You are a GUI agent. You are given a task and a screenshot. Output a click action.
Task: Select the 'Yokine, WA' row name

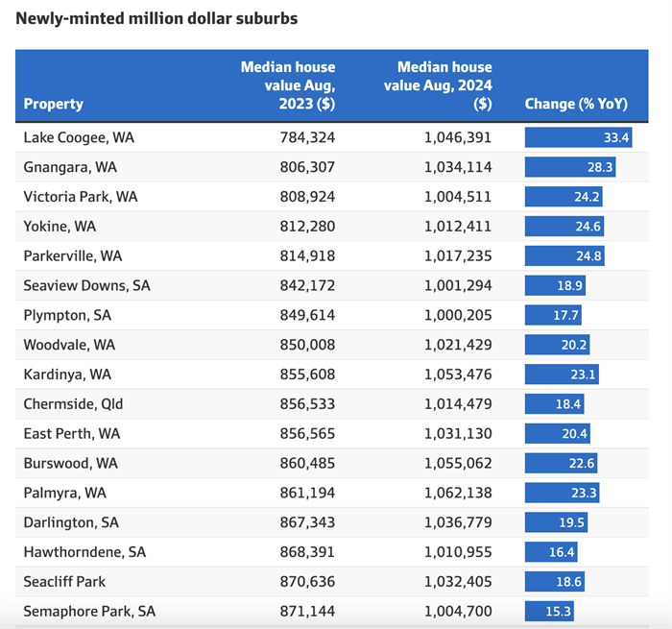click(60, 227)
